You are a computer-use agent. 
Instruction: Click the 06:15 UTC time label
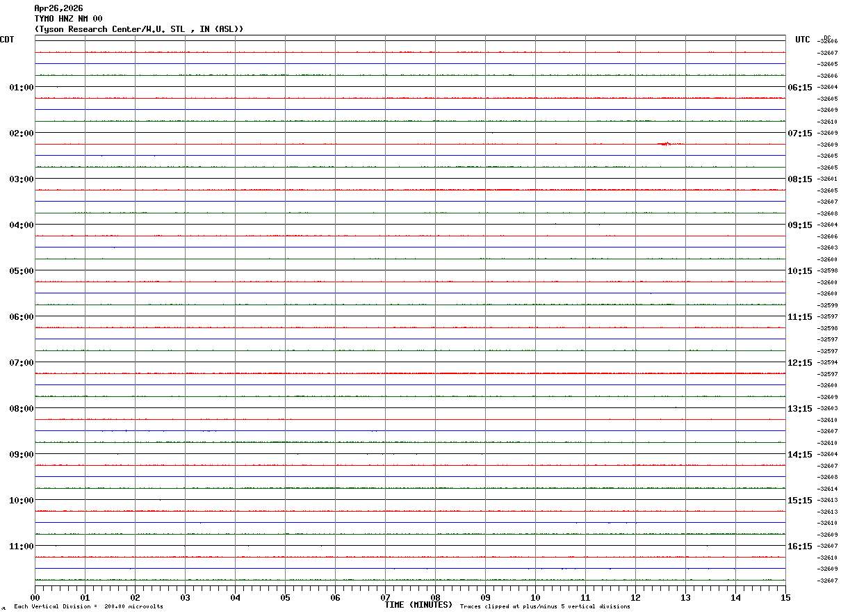click(x=799, y=88)
